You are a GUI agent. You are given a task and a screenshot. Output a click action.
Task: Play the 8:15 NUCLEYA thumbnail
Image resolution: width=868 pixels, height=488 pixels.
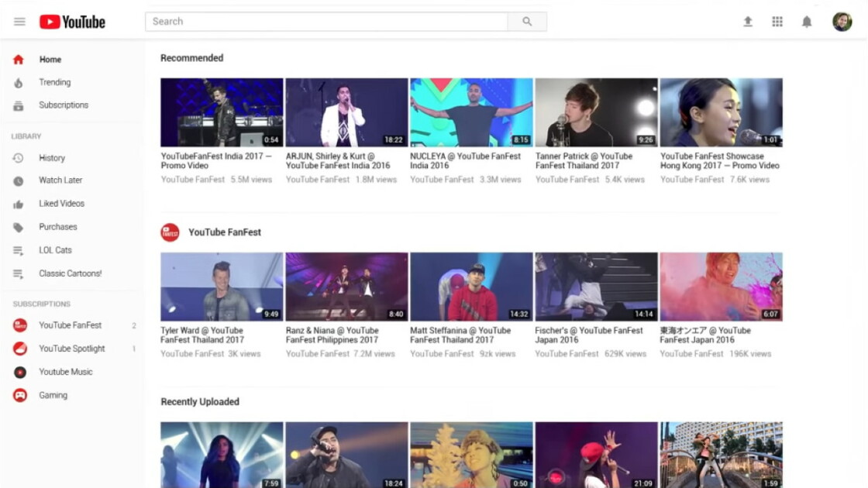[472, 112]
